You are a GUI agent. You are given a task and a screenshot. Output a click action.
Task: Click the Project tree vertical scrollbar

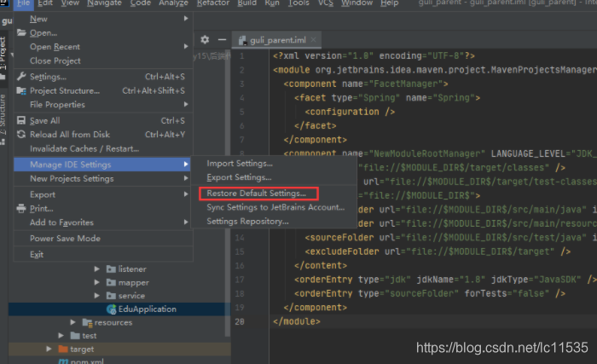point(228,194)
